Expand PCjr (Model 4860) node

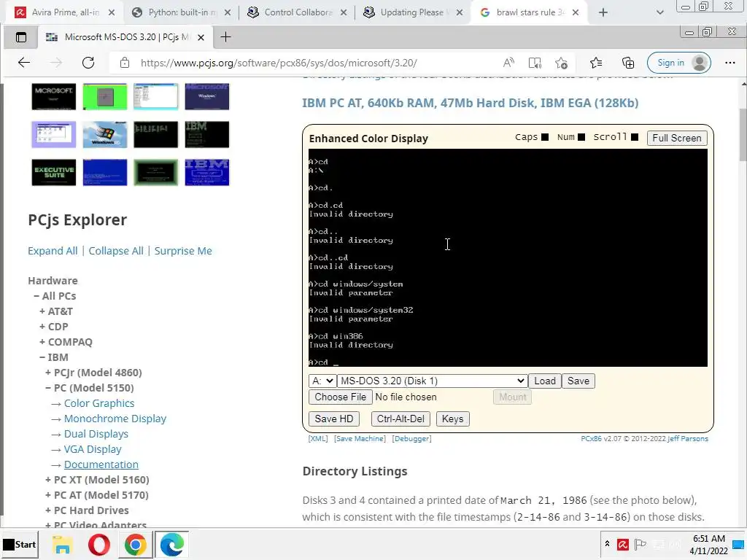click(x=93, y=372)
